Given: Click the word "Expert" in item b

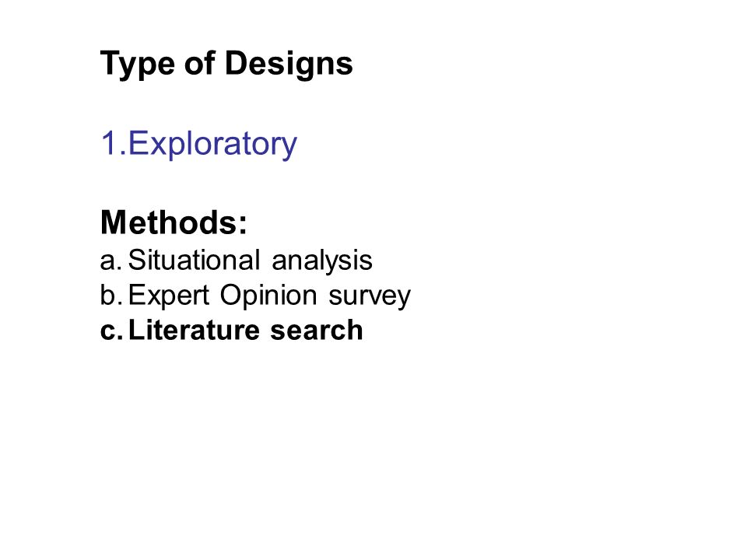Looking at the screenshot, I should [x=169, y=296].
